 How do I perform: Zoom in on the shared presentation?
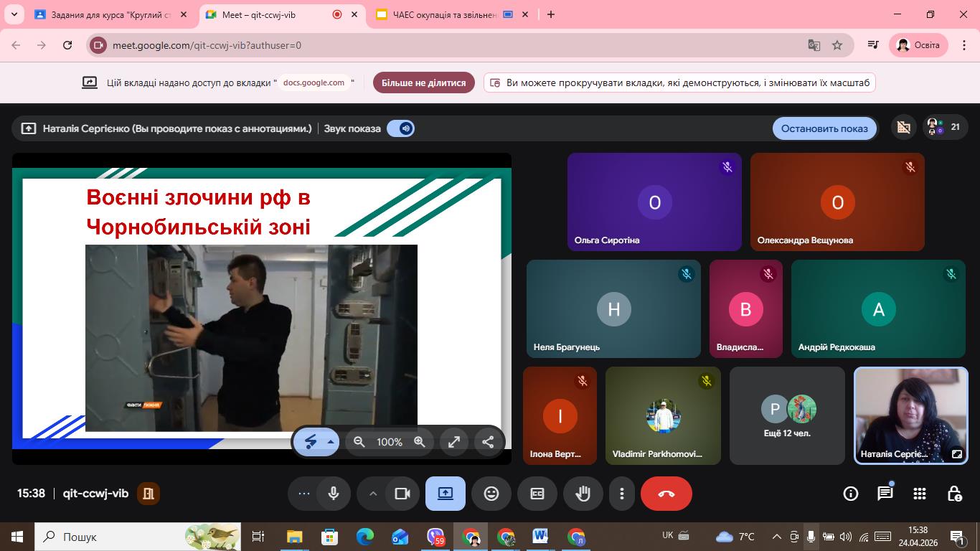(420, 442)
